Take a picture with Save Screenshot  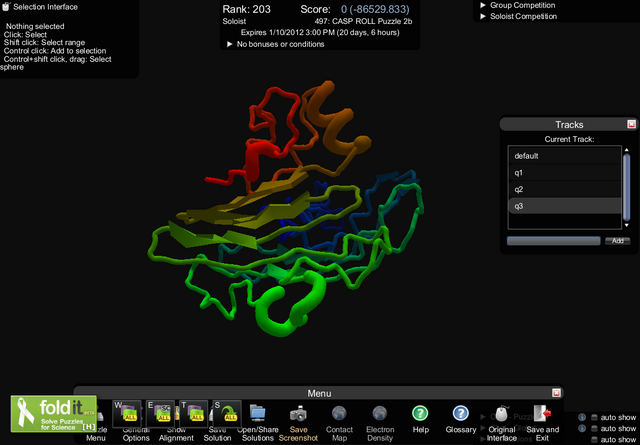[x=298, y=413]
